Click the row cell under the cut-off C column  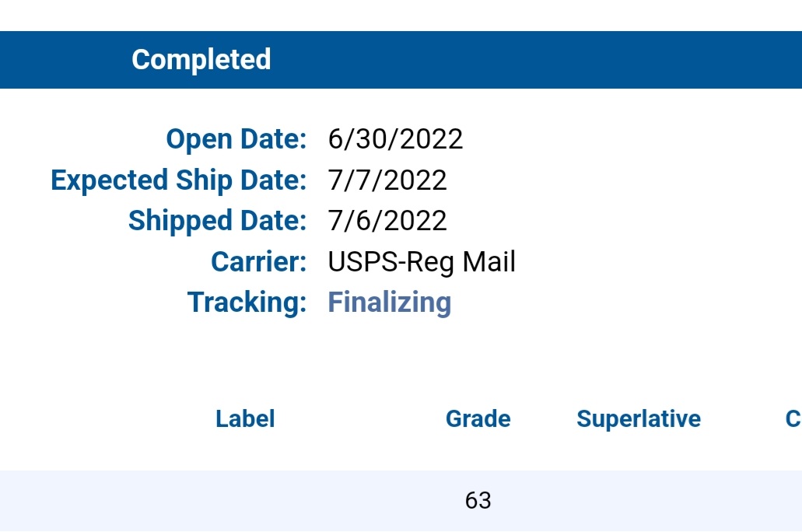pos(790,500)
